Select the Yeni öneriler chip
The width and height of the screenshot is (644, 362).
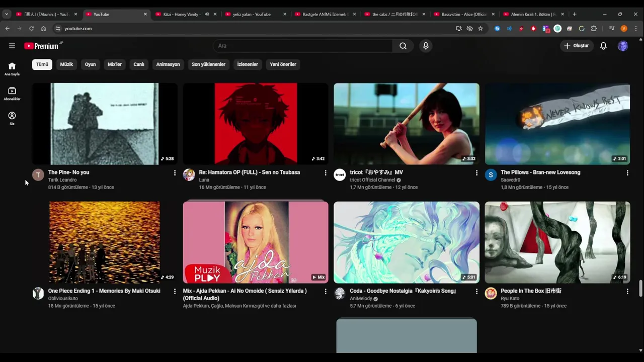point(283,64)
